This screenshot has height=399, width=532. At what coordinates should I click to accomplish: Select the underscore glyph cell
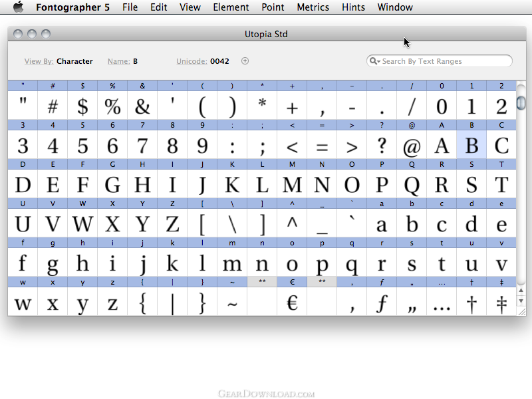point(322,223)
